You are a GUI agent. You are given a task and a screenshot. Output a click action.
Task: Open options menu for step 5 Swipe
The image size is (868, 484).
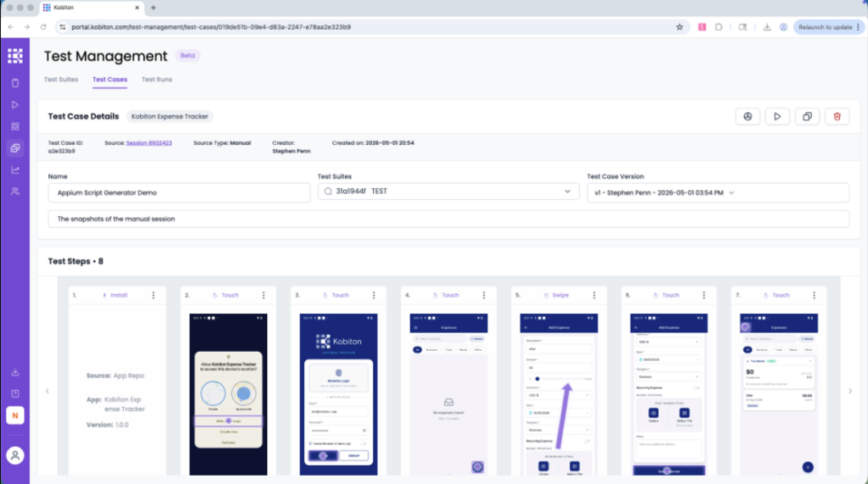click(594, 295)
